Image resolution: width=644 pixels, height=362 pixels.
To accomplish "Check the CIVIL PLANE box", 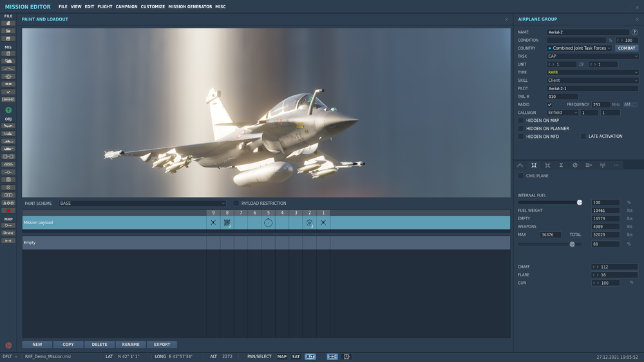I will click(x=521, y=176).
